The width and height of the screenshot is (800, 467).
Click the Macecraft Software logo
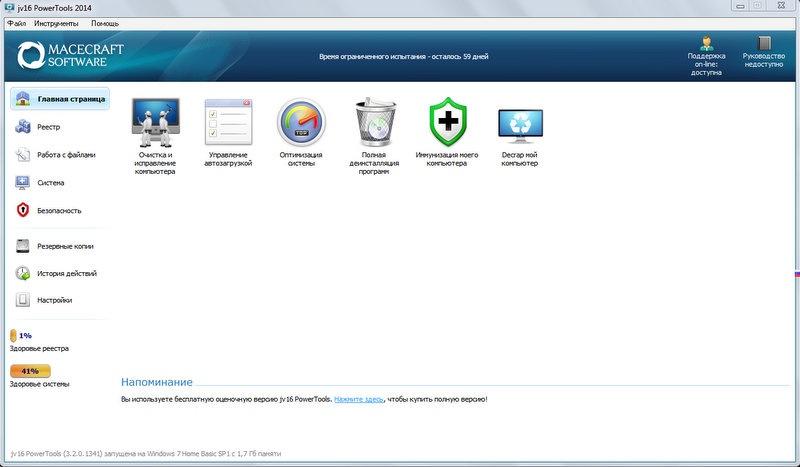click(x=70, y=55)
